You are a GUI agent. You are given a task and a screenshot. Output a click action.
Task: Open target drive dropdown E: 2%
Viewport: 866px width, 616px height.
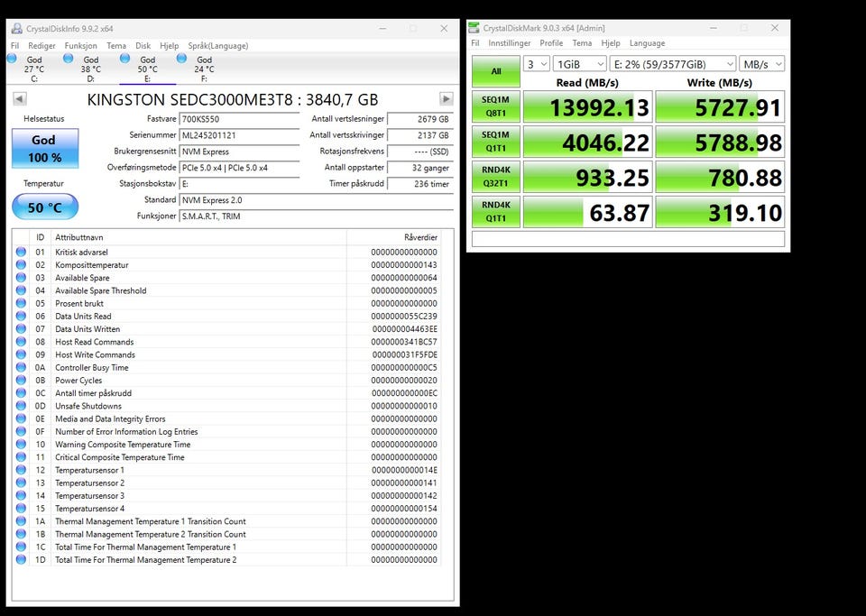pyautogui.click(x=673, y=64)
